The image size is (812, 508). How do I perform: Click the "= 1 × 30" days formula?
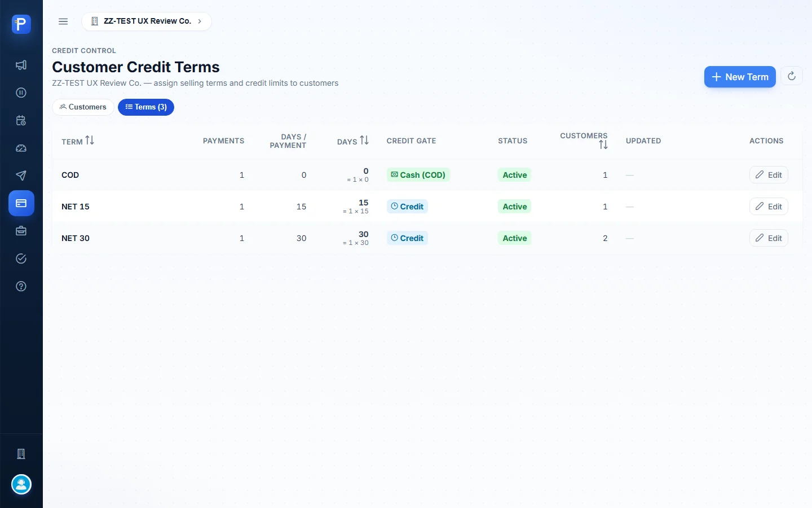pyautogui.click(x=356, y=243)
